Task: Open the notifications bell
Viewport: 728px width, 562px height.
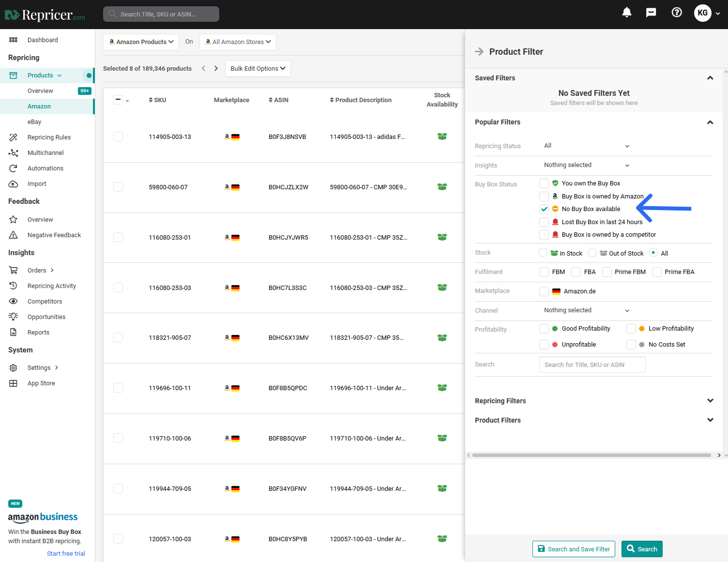Action: click(x=627, y=12)
